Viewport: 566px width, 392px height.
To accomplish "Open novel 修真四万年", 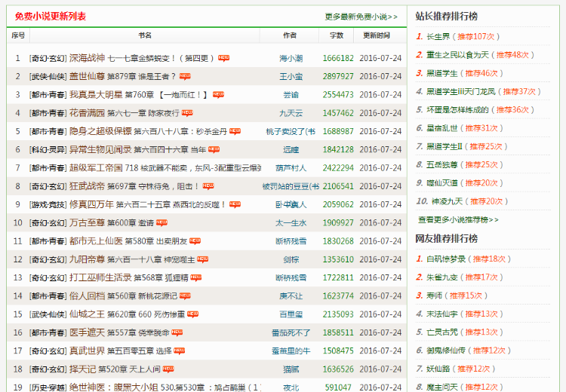I will coord(91,204).
